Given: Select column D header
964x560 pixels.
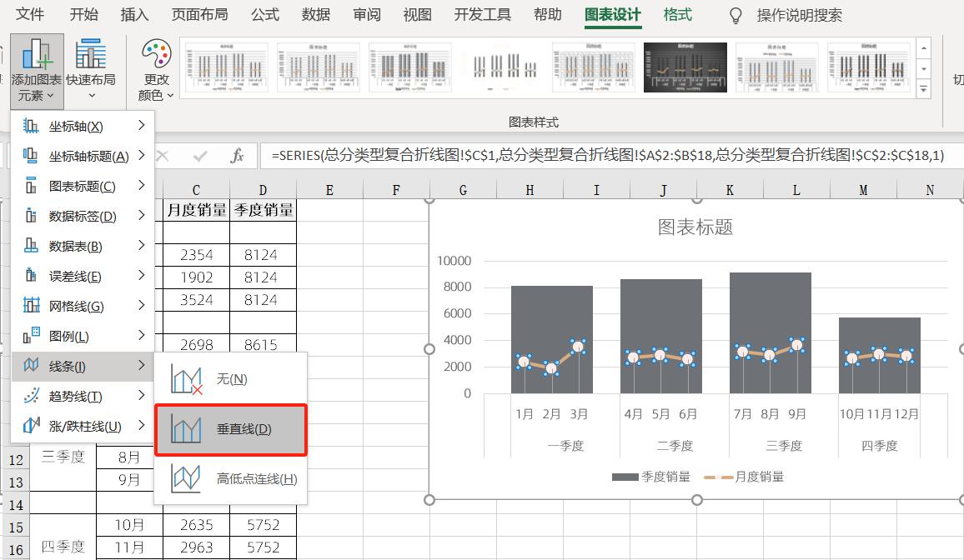Looking at the screenshot, I should pos(264,190).
